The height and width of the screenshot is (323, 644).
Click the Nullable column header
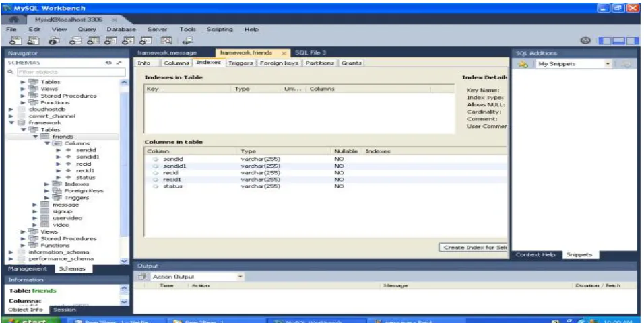346,151
